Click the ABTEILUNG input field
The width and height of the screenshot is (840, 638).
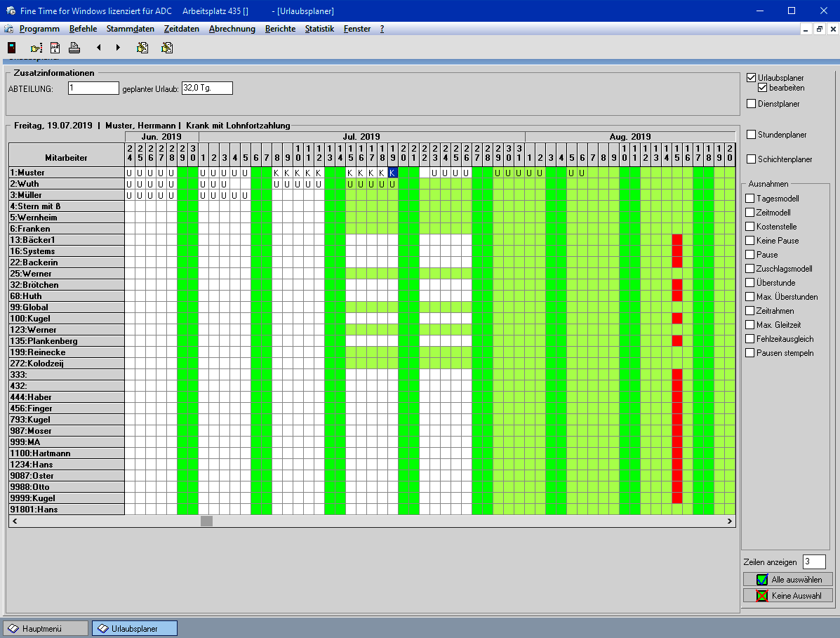tap(93, 88)
